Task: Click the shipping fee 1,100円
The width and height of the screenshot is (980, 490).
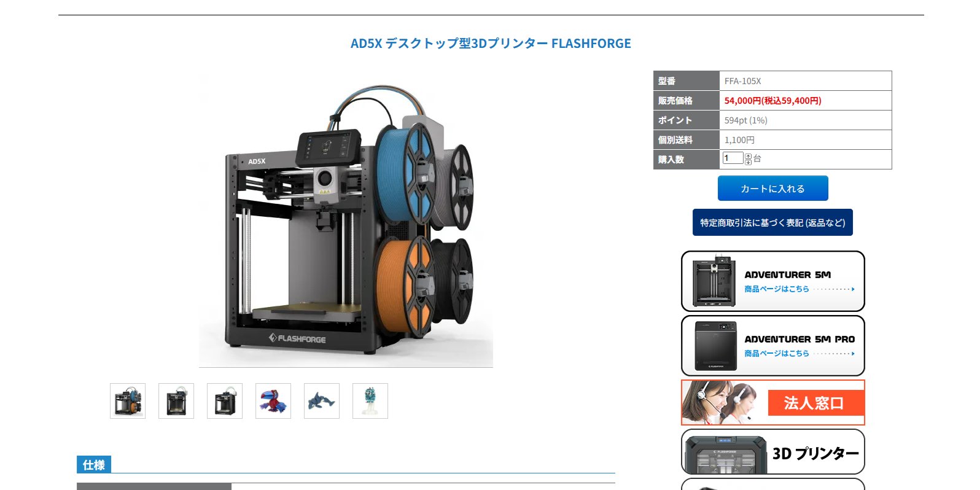Action: [x=739, y=140]
